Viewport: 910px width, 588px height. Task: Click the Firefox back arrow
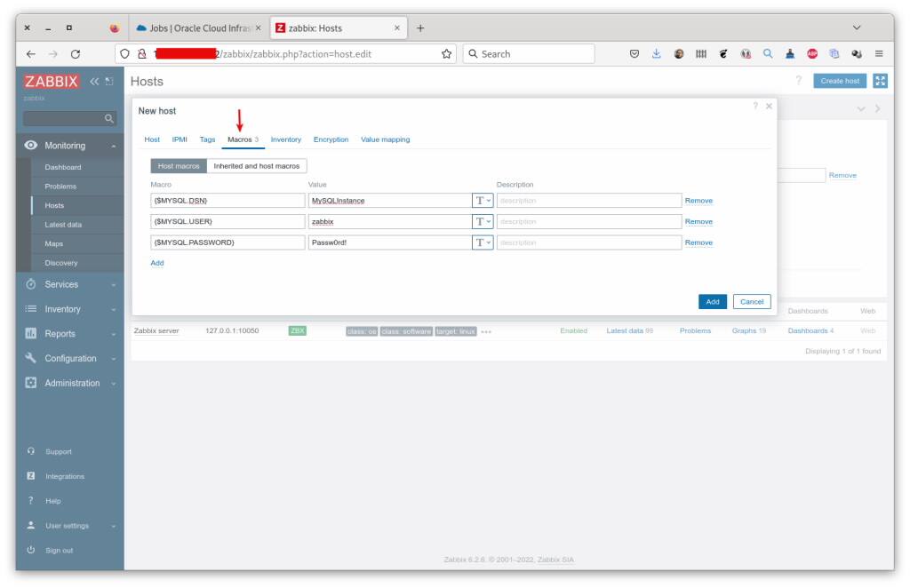coord(31,54)
